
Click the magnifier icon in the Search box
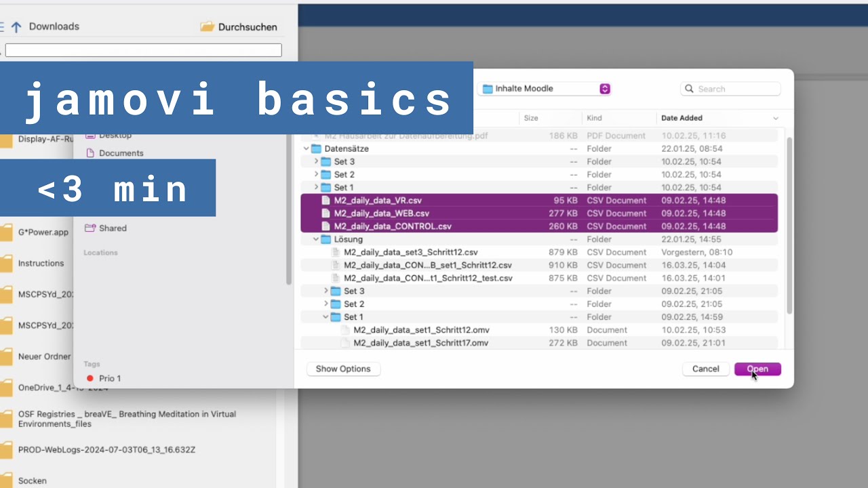coord(690,89)
